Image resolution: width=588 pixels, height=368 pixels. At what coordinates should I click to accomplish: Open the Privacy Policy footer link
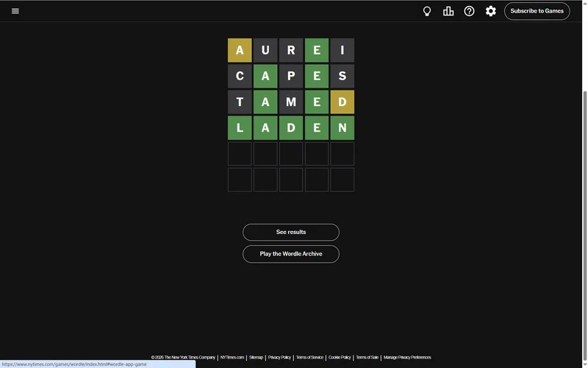279,358
